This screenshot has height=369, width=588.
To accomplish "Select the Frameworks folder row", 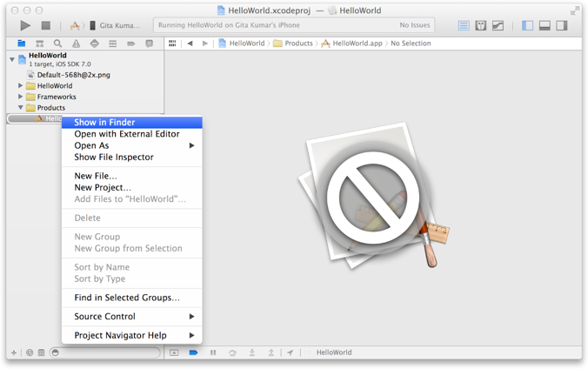I will click(x=85, y=97).
